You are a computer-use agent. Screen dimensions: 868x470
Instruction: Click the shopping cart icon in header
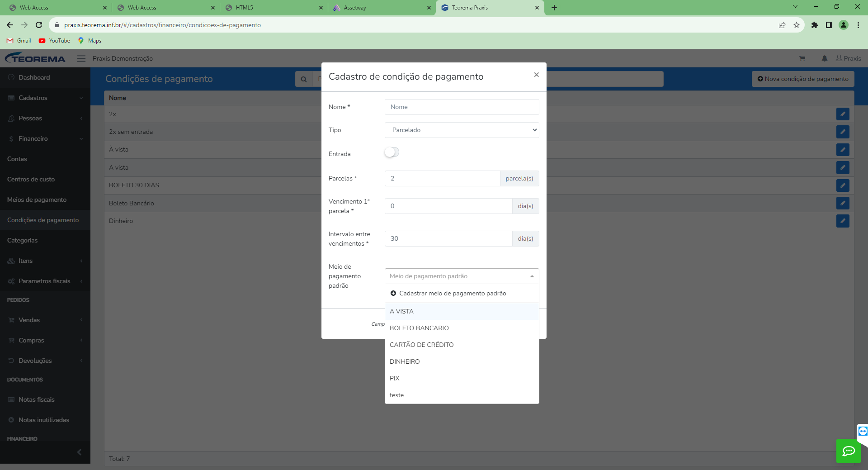802,58
